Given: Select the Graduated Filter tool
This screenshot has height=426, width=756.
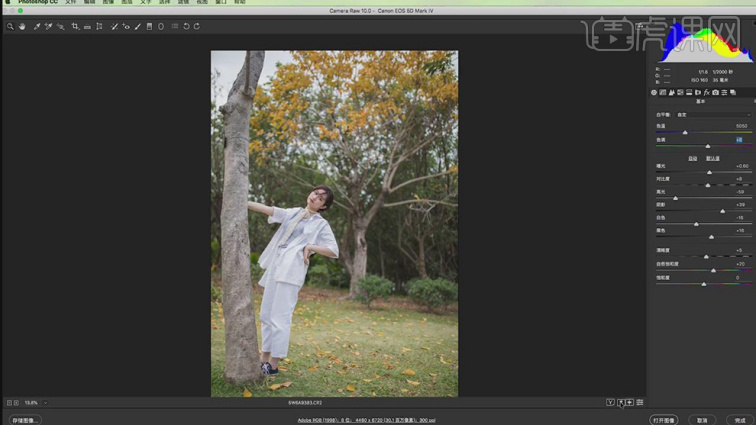Looking at the screenshot, I should (149, 27).
